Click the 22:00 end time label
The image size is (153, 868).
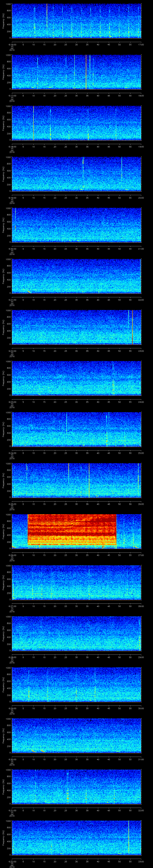[141, 300]
